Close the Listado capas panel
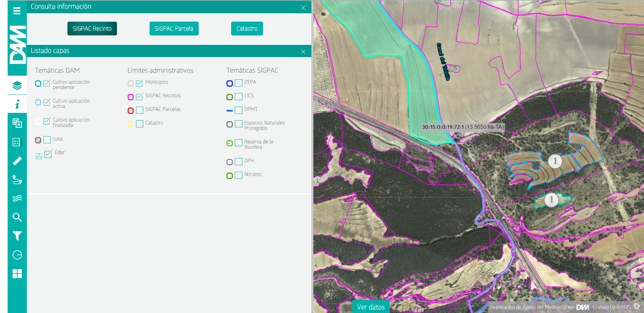644x313 pixels. [303, 51]
